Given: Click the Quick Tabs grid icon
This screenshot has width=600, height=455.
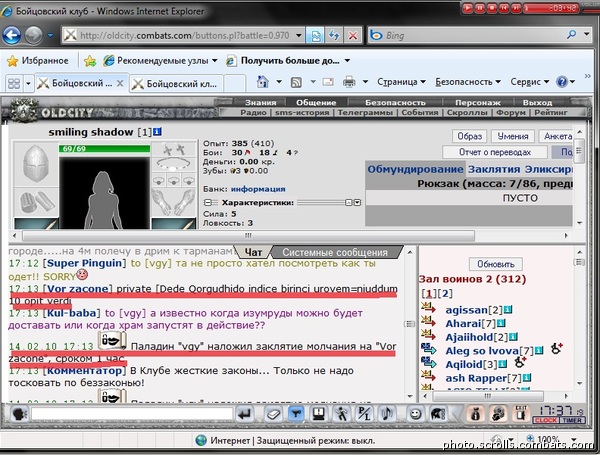Looking at the screenshot, I should tap(14, 83).
